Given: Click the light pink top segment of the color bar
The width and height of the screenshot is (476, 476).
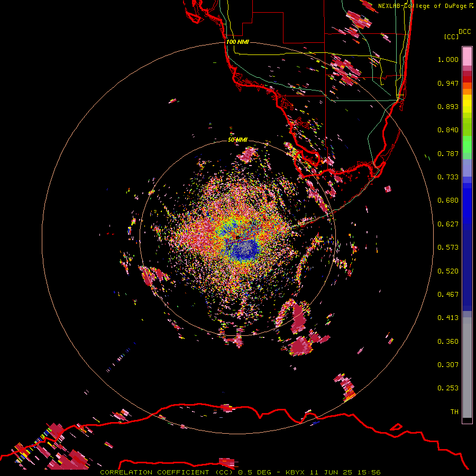Looking at the screenshot, I should (x=467, y=57).
